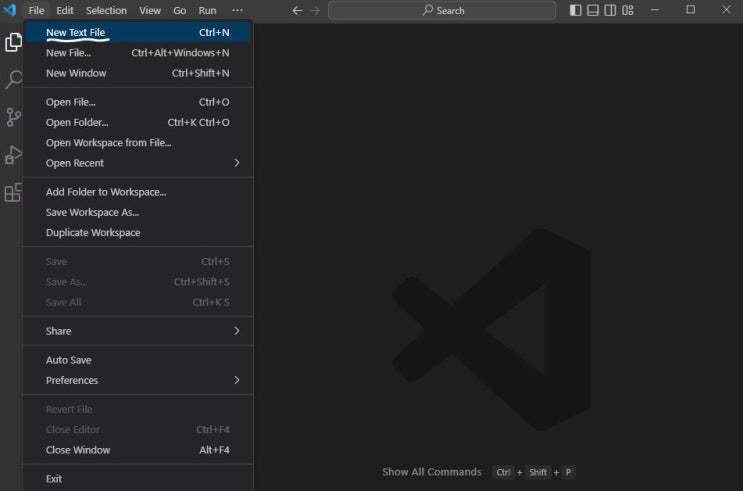This screenshot has height=491, width=743.
Task: Choose New Window menu entry
Action: pyautogui.click(x=138, y=73)
